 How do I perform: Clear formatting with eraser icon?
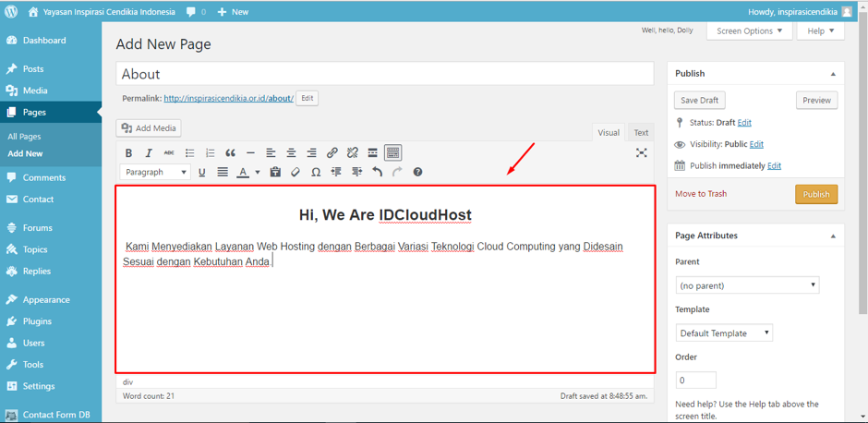click(295, 172)
